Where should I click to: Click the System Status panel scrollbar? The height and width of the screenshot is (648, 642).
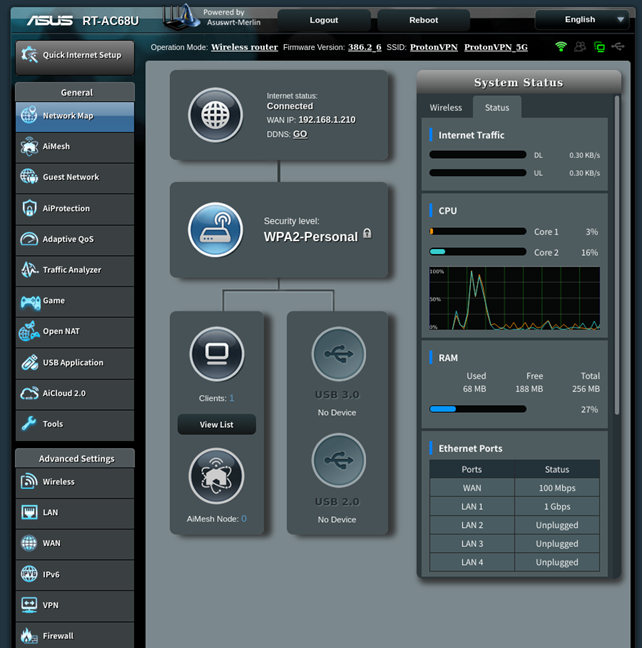tap(617, 255)
